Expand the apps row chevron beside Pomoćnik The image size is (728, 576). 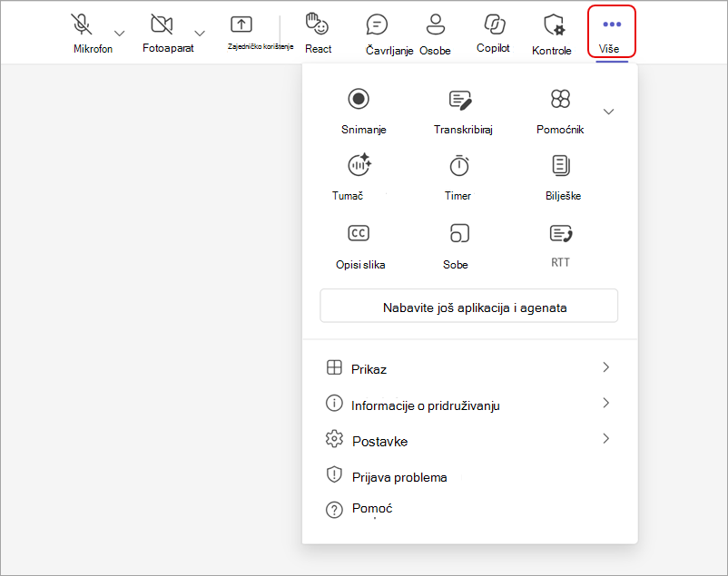(609, 112)
